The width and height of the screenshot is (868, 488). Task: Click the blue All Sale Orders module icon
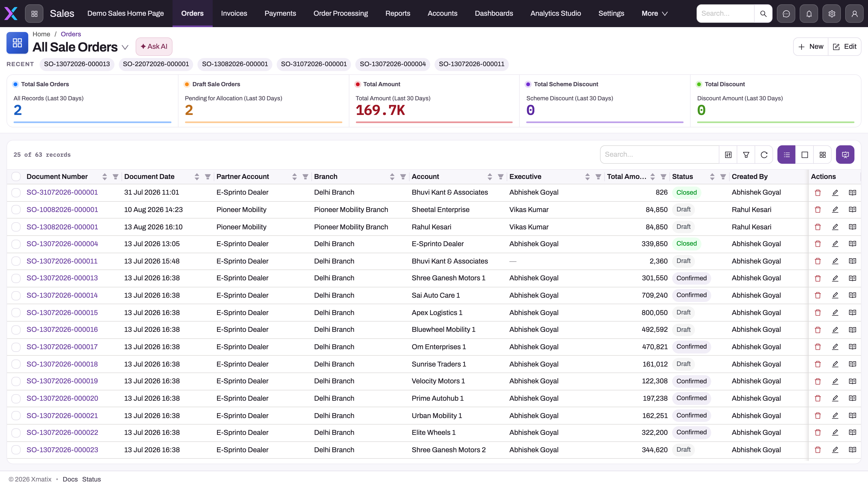(x=17, y=43)
